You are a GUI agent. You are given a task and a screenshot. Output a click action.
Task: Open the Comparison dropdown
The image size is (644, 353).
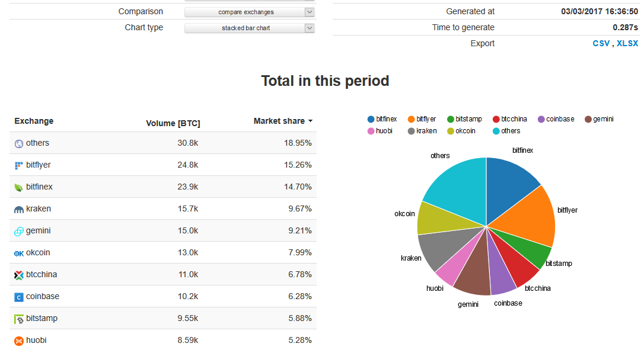(x=250, y=12)
